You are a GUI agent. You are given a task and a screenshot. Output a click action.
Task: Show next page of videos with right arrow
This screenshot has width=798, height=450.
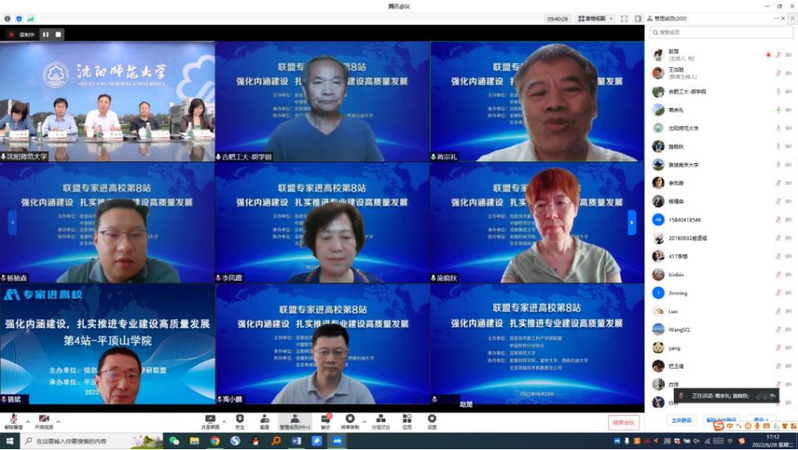[631, 222]
